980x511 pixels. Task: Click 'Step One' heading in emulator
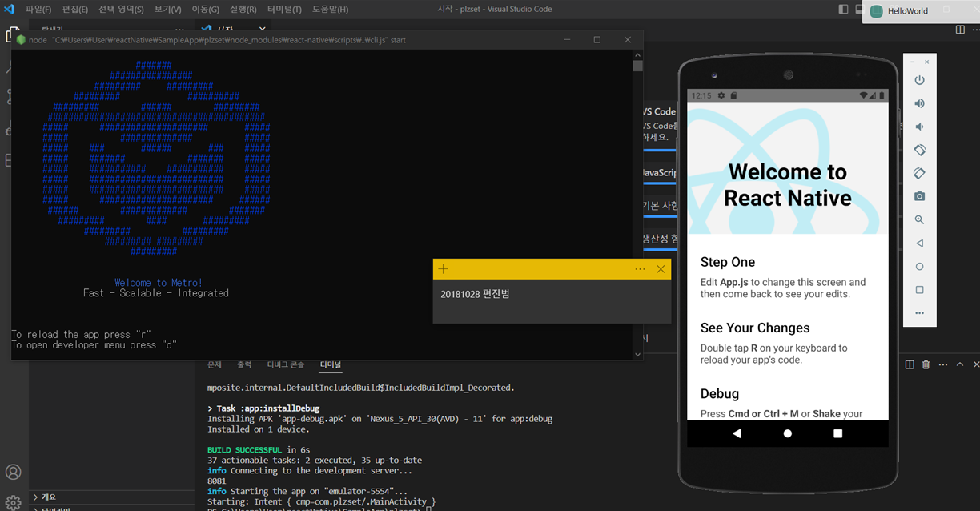(728, 262)
